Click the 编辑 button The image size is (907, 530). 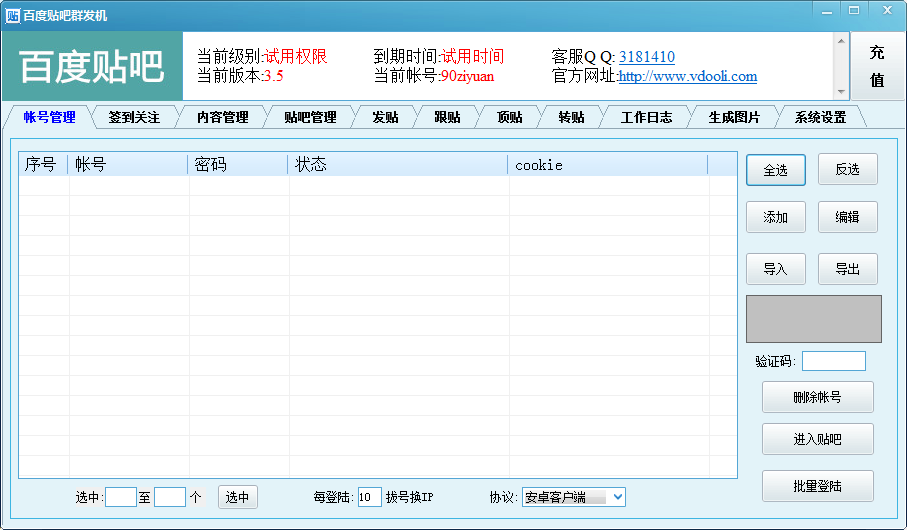pos(847,217)
